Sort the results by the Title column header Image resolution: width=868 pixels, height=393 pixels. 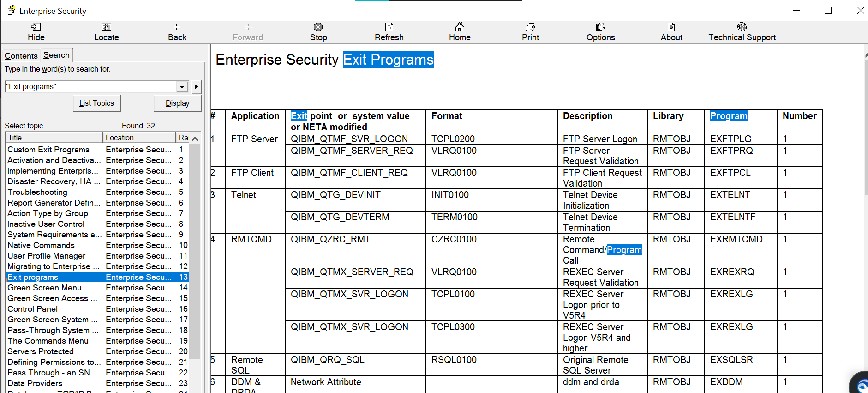54,138
